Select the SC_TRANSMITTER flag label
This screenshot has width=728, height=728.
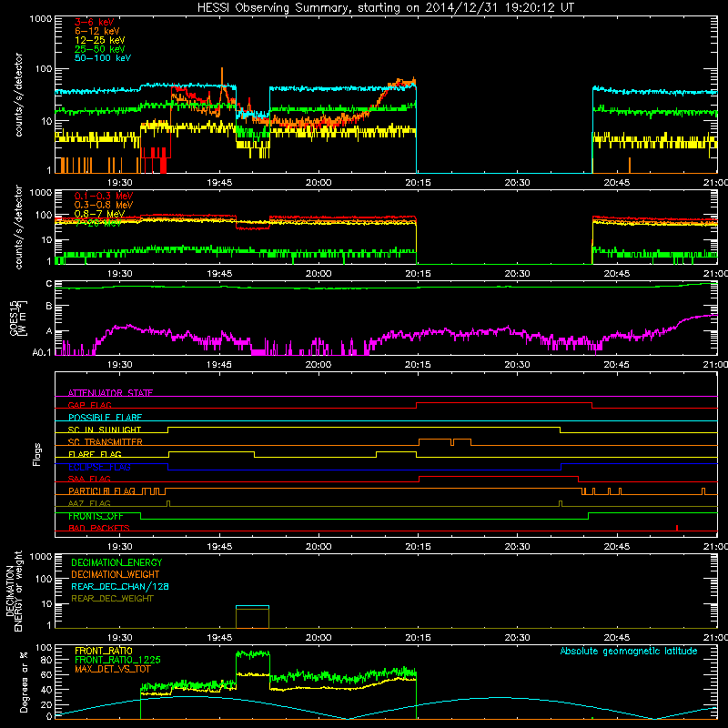(x=106, y=441)
